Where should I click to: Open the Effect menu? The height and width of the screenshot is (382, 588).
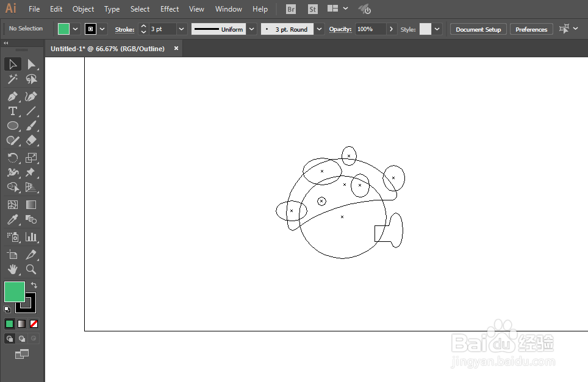pos(170,9)
